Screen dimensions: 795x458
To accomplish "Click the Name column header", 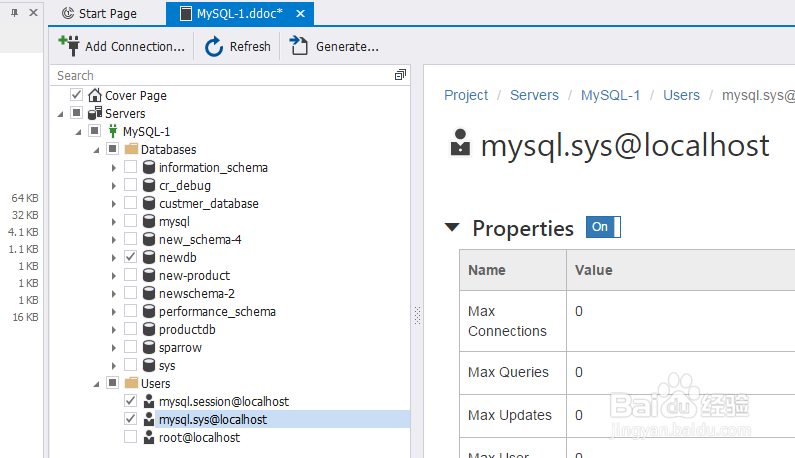I will point(513,270).
